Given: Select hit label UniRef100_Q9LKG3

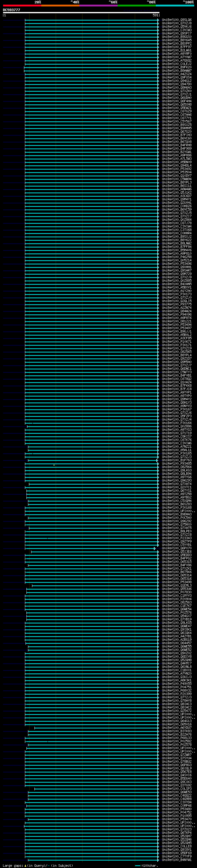Looking at the screenshot, I should [177, 470].
